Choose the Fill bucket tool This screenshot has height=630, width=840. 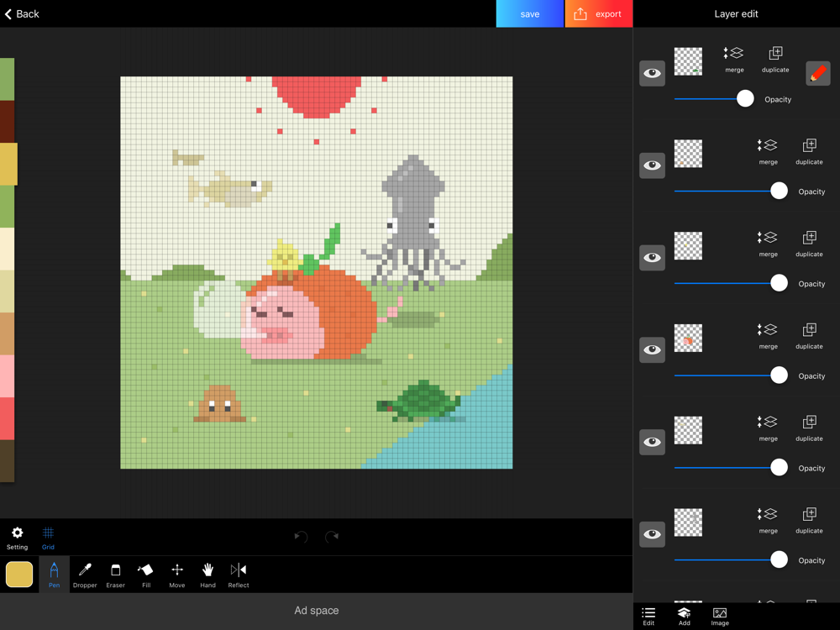146,574
